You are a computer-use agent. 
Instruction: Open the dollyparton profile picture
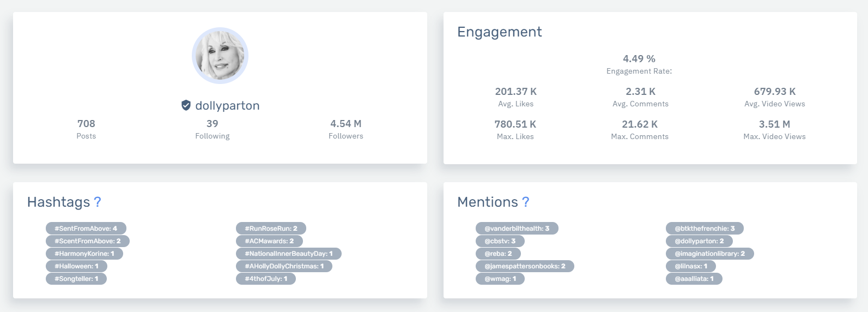click(x=220, y=56)
